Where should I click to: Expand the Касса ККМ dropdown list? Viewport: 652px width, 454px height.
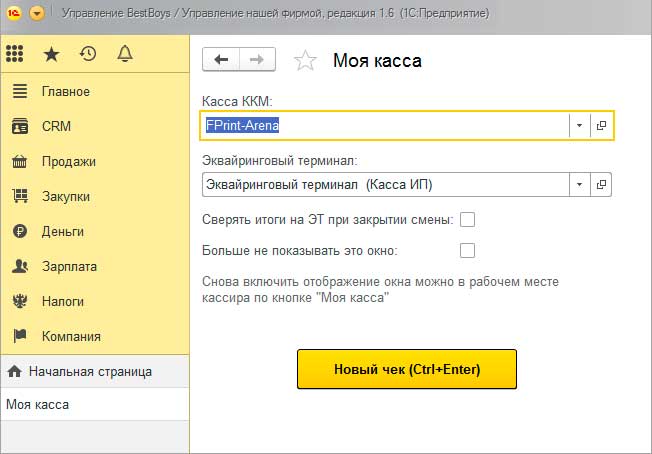579,125
